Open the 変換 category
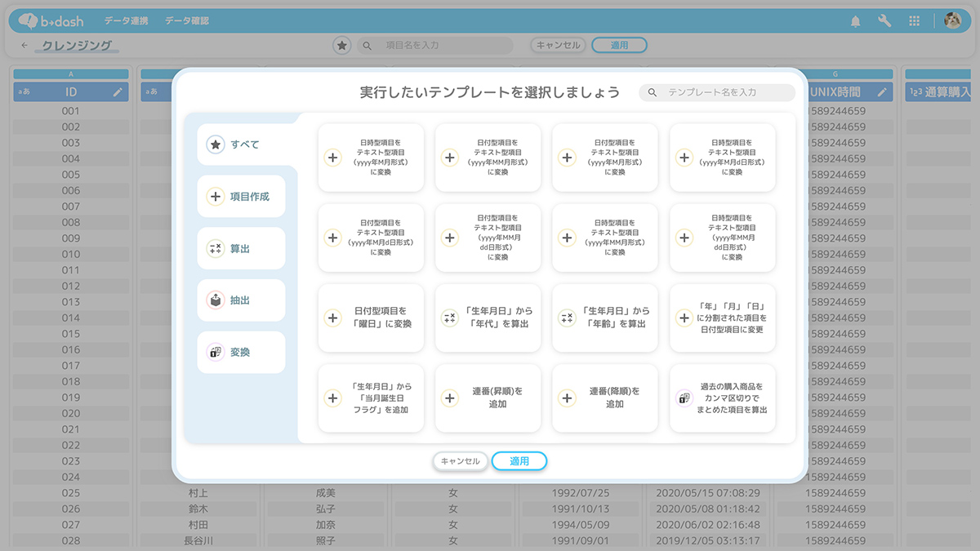The image size is (980, 551). pyautogui.click(x=241, y=353)
